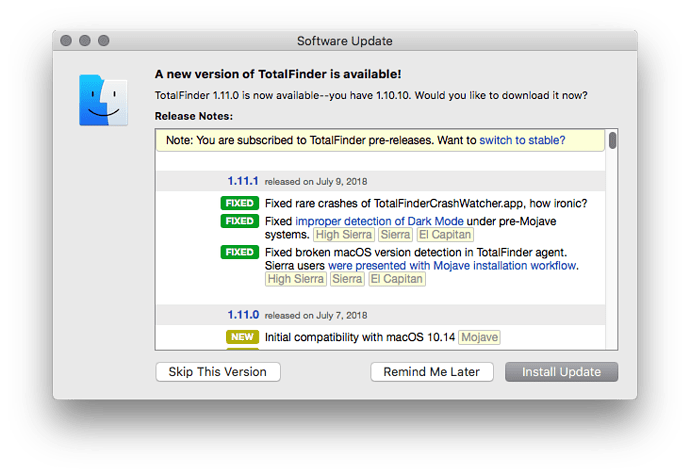Click the Mojave tag label
Image resolution: width=690 pixels, height=475 pixels.
point(479,337)
